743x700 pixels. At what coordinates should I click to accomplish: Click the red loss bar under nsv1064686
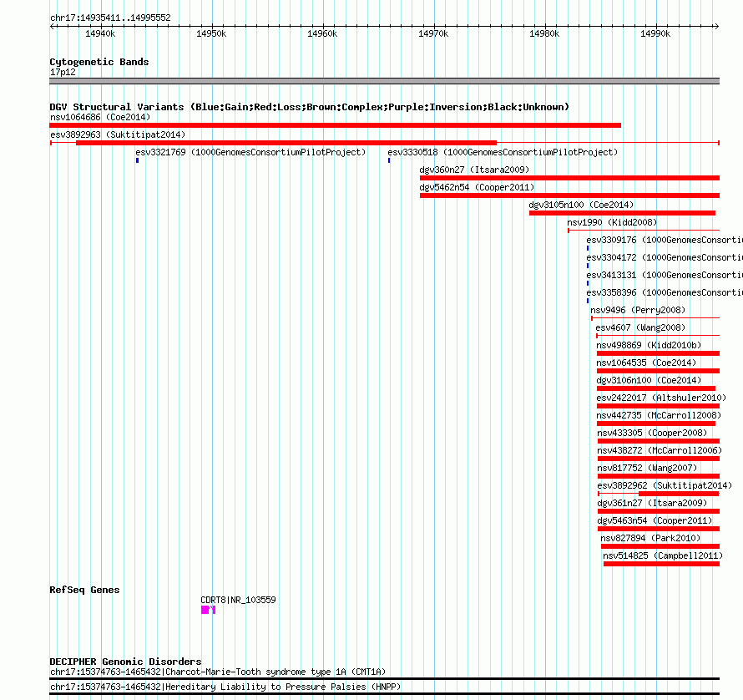[335, 125]
